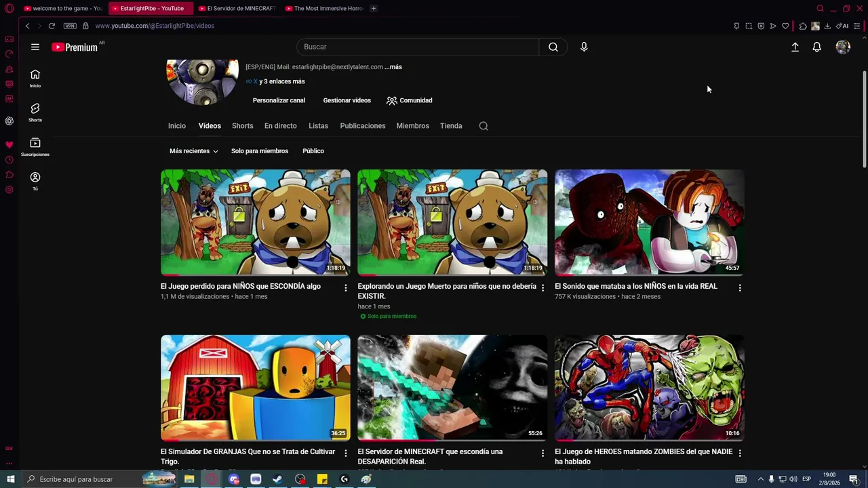The height and width of the screenshot is (488, 868).
Task: Click the magnifier search button beside Buscar
Action: point(553,47)
